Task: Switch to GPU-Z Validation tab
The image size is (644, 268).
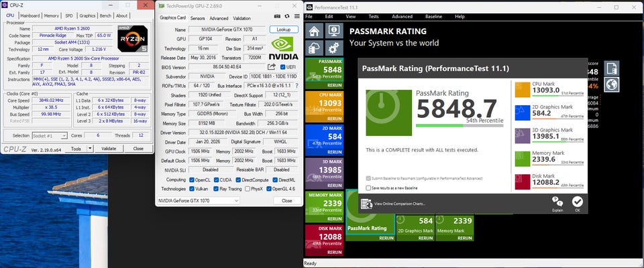Action: point(241,19)
